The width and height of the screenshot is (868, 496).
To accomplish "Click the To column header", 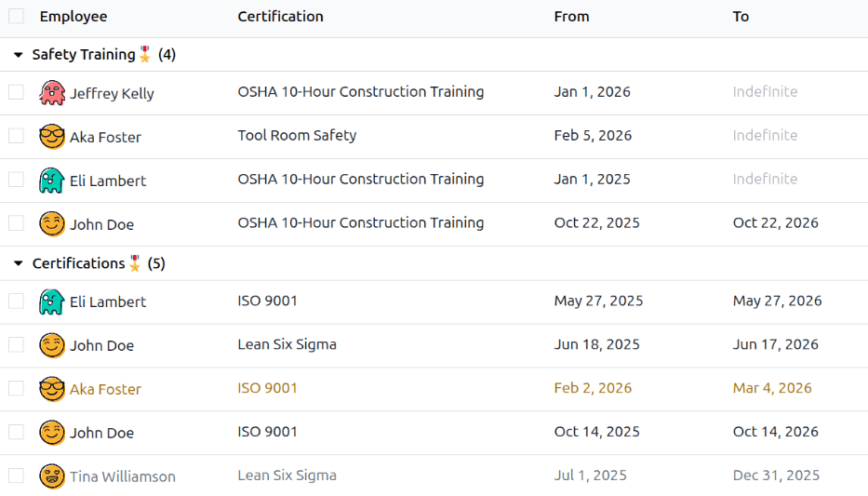I will tap(741, 17).
